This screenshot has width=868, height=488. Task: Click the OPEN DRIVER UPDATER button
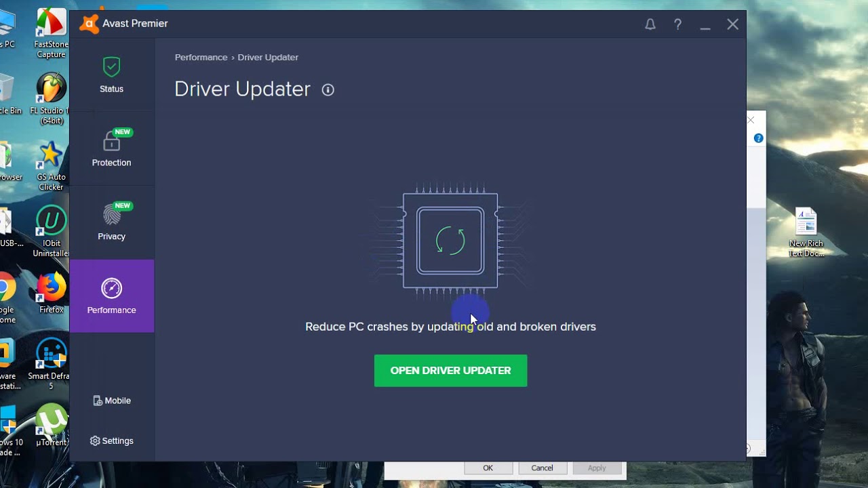pyautogui.click(x=450, y=371)
